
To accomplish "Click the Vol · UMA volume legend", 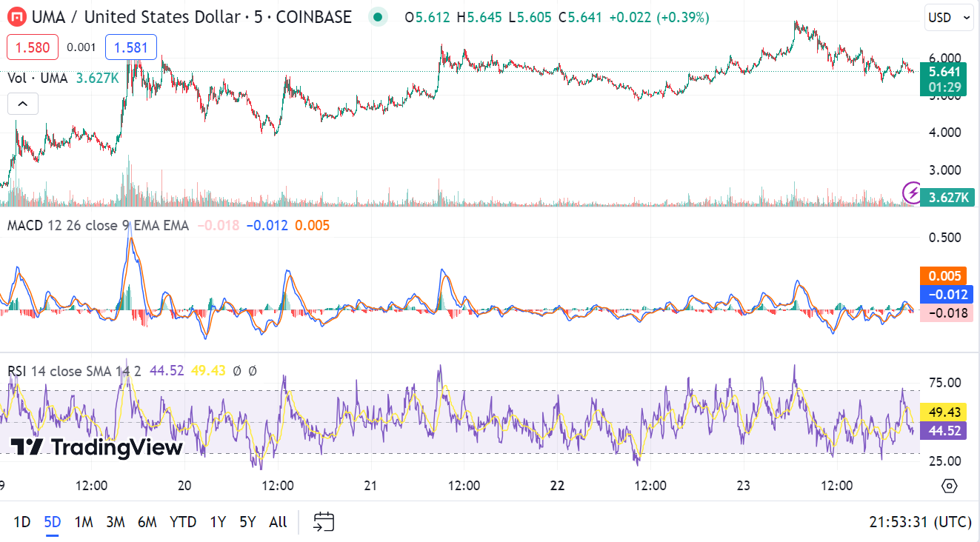I will click(37, 78).
